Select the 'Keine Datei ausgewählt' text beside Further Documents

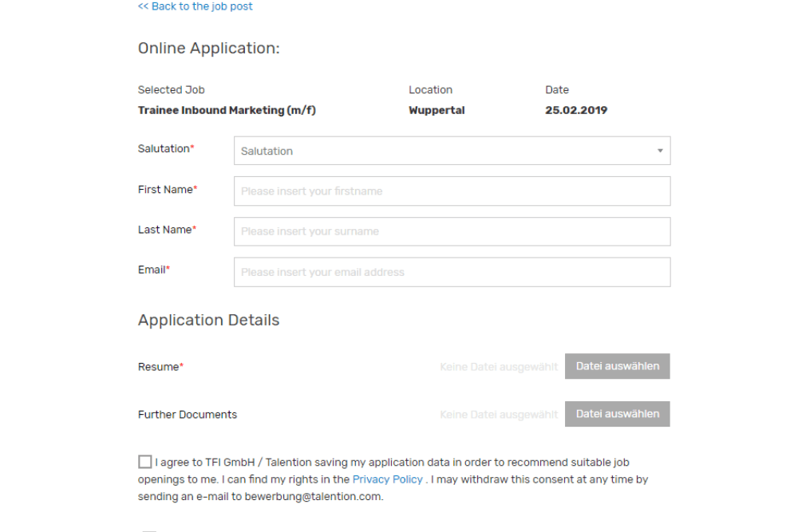click(x=499, y=415)
